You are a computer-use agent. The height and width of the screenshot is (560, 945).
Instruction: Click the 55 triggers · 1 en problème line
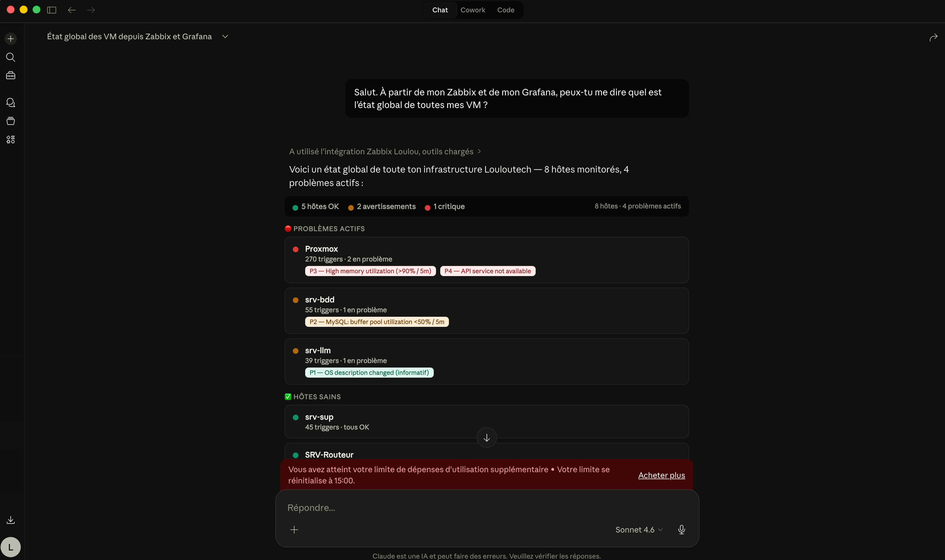346,310
